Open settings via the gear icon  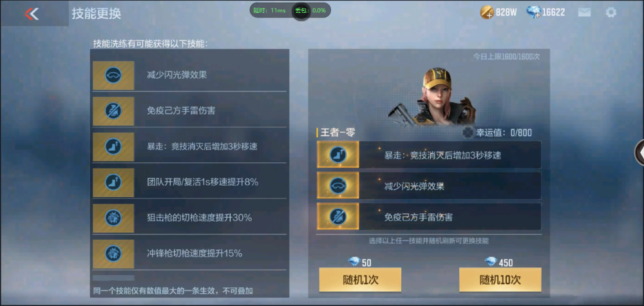(611, 12)
